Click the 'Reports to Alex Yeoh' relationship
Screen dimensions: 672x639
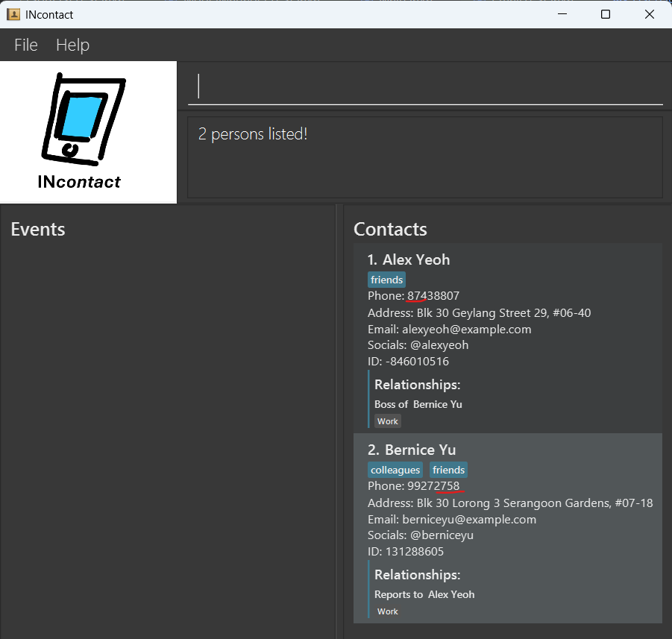424,594
